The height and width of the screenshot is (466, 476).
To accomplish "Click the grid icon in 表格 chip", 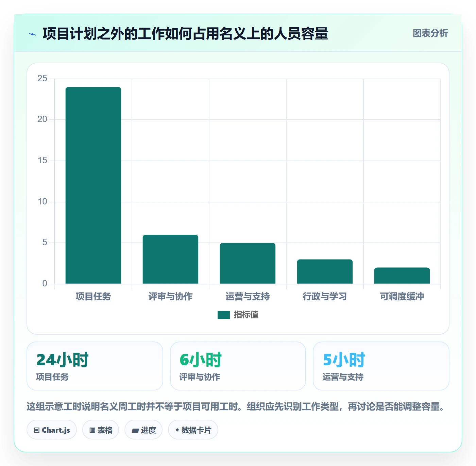I will pyautogui.click(x=92, y=430).
